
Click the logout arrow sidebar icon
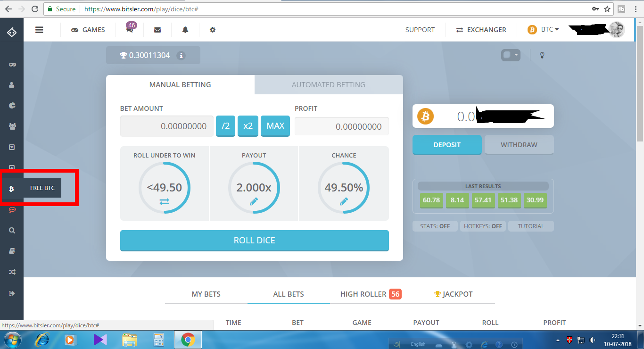click(x=12, y=293)
